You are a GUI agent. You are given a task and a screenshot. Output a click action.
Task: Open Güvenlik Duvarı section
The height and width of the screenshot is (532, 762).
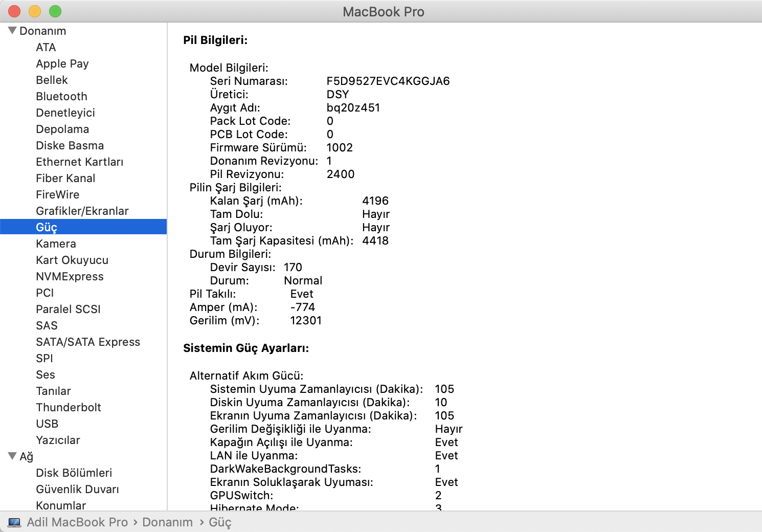(77, 490)
